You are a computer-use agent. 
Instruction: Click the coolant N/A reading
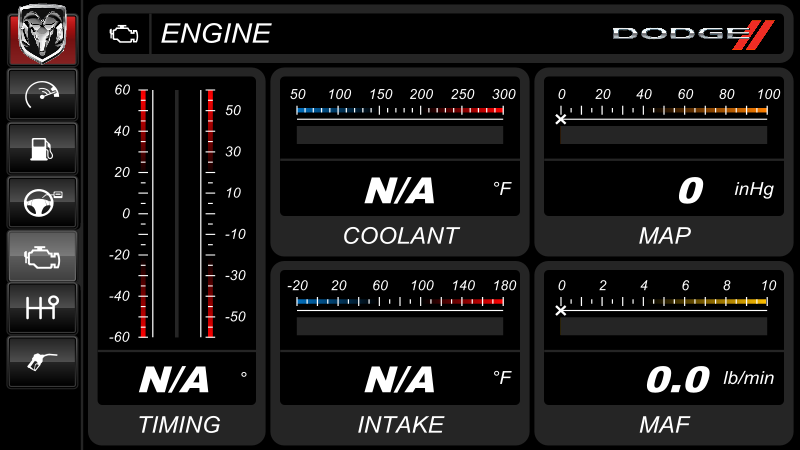pyautogui.click(x=399, y=190)
